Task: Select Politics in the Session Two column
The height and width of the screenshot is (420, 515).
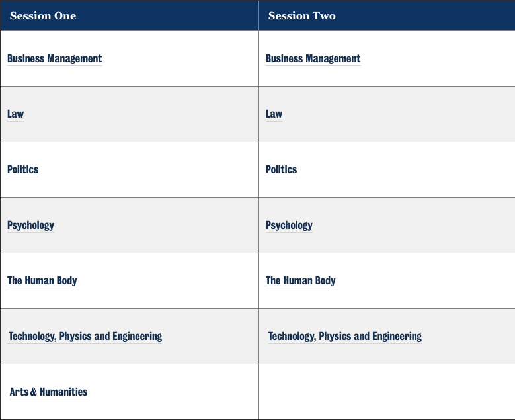Action: click(x=281, y=169)
